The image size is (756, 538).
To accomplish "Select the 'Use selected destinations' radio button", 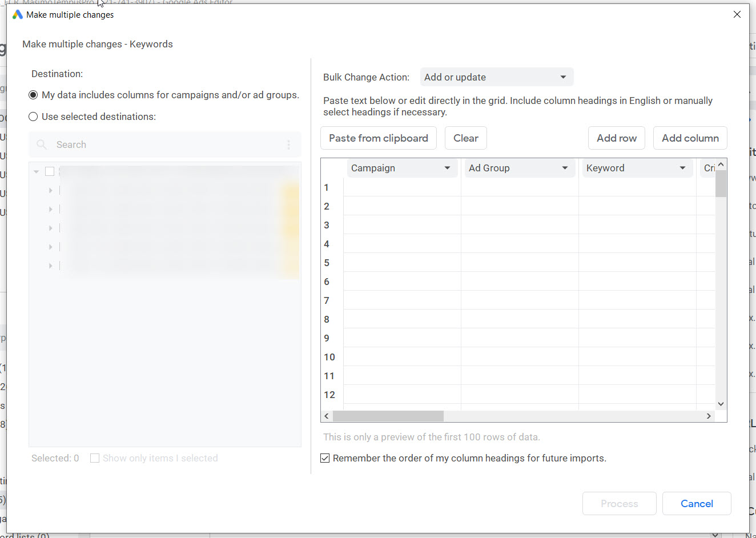I will pos(33,117).
